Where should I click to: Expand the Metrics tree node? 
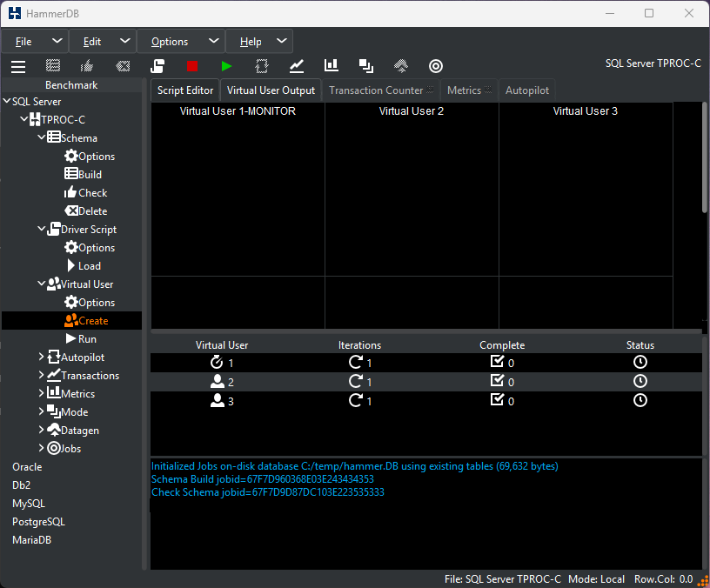pos(41,393)
